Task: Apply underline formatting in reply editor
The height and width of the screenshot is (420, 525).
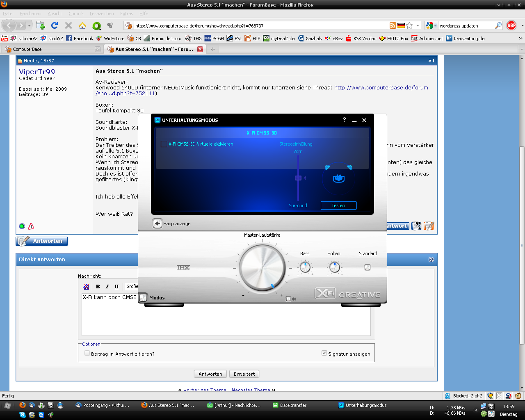Action: [116, 287]
